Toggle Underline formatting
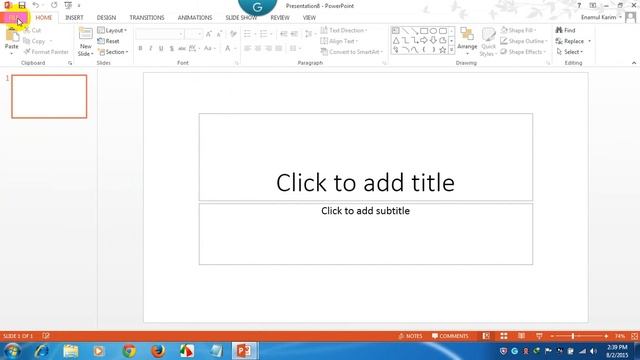The width and height of the screenshot is (640, 360). click(x=161, y=49)
